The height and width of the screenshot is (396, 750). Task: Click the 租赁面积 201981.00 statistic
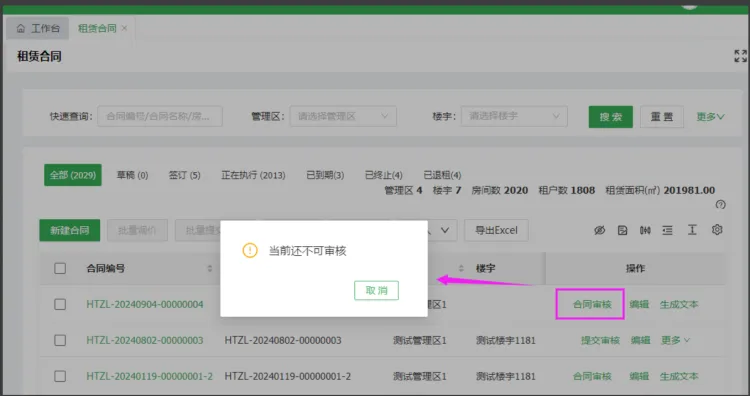pos(660,190)
